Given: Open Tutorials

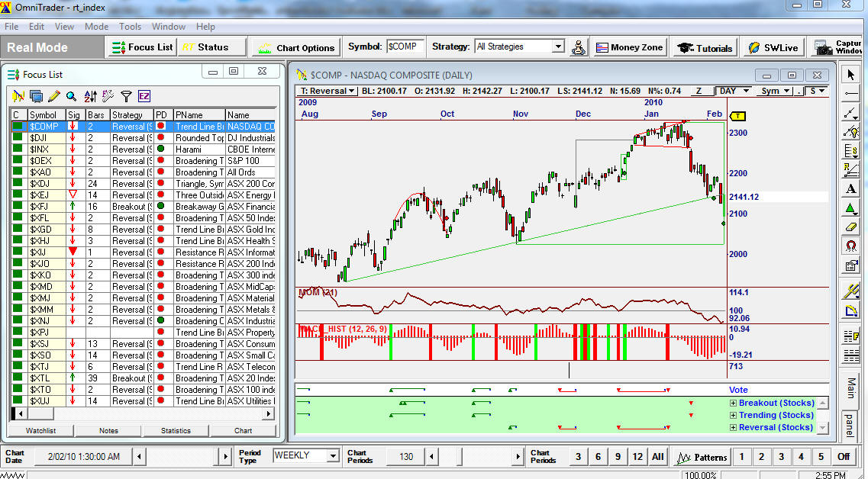Looking at the screenshot, I should click(705, 47).
